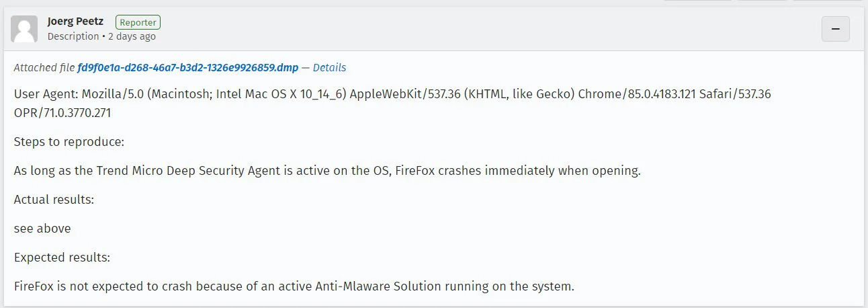Click the 'Attached file' label text
868x308 pixels.
tap(44, 67)
